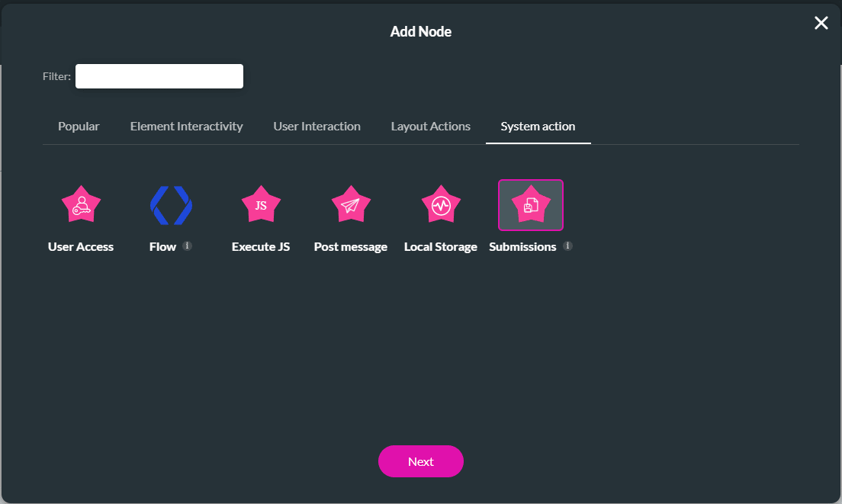842x504 pixels.
Task: Open the info tooltip next to Flow
Action: [187, 246]
